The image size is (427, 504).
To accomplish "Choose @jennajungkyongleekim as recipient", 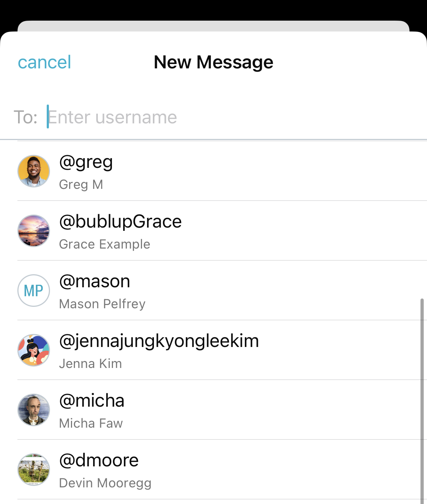I will 159,342.
